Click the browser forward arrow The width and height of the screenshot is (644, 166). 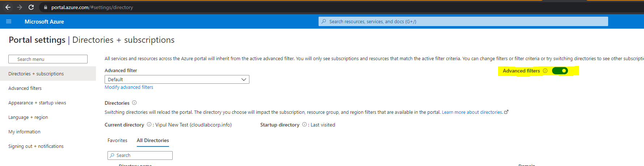pyautogui.click(x=20, y=7)
